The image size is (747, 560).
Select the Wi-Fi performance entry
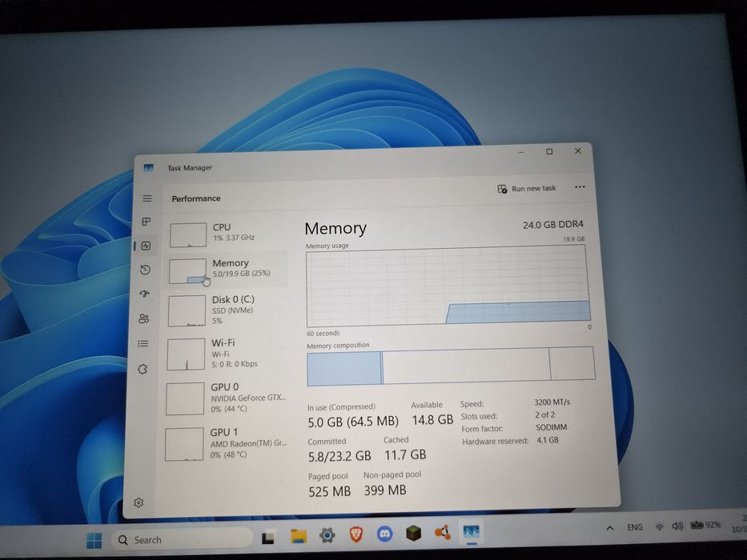227,354
